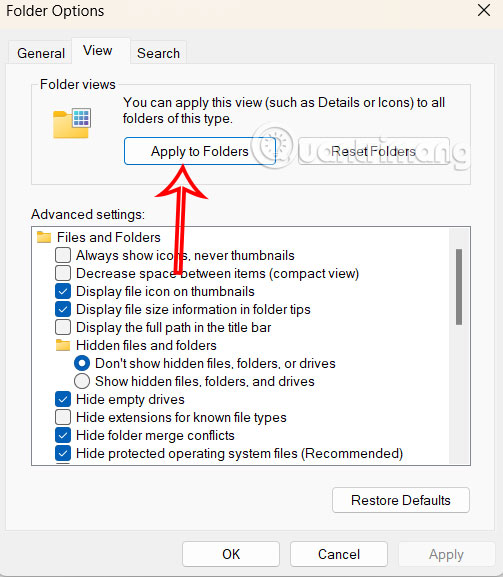
Task: Close the Folder Options dialog
Action: [x=484, y=10]
